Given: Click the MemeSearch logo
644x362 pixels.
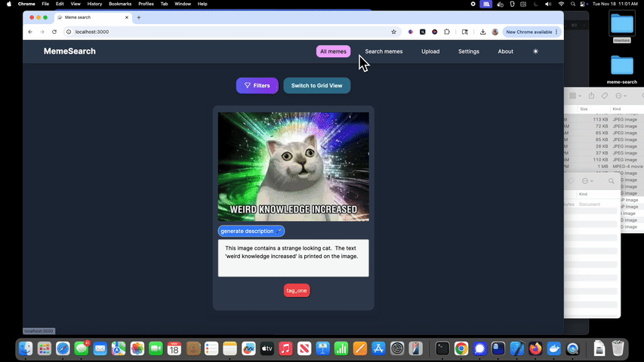Looking at the screenshot, I should pos(69,51).
